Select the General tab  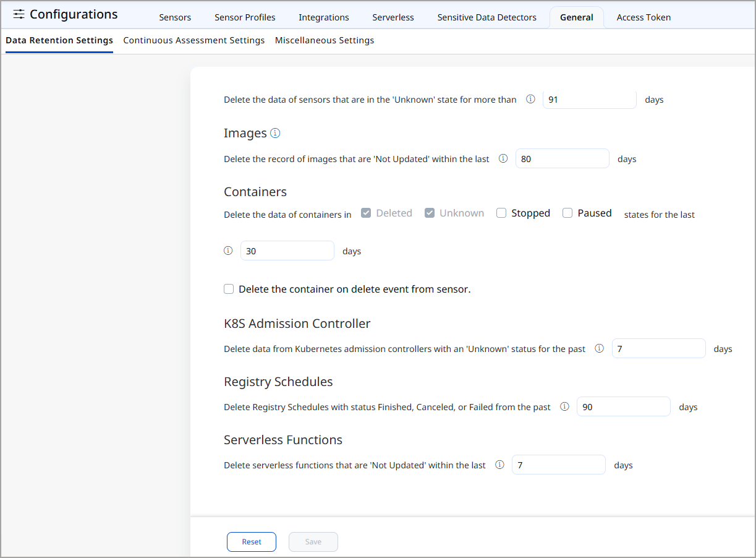click(x=577, y=17)
